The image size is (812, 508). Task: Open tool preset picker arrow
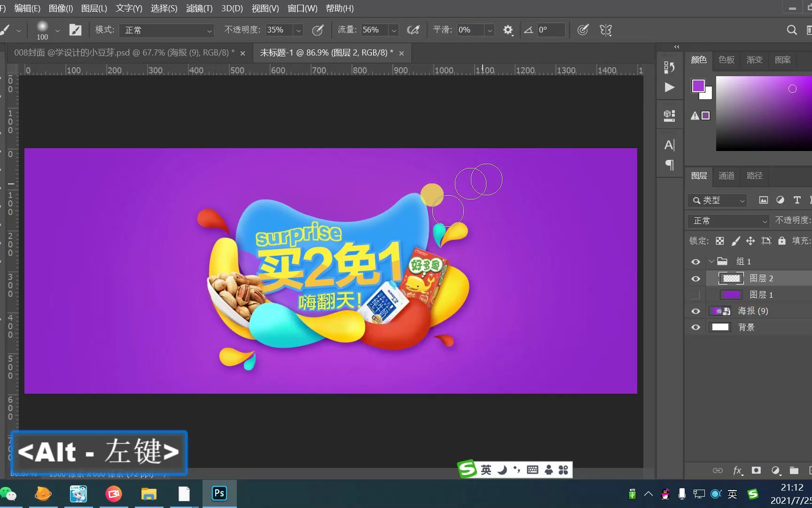(x=19, y=30)
